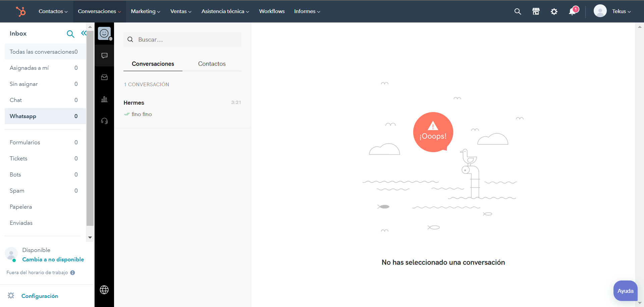Open the notifications bell

[x=573, y=11]
